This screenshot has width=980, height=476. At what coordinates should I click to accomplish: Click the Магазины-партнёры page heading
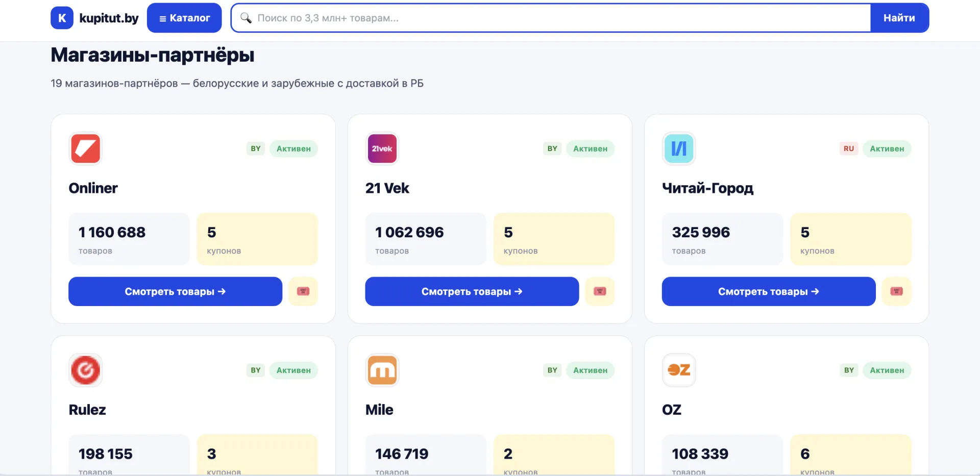pyautogui.click(x=153, y=55)
